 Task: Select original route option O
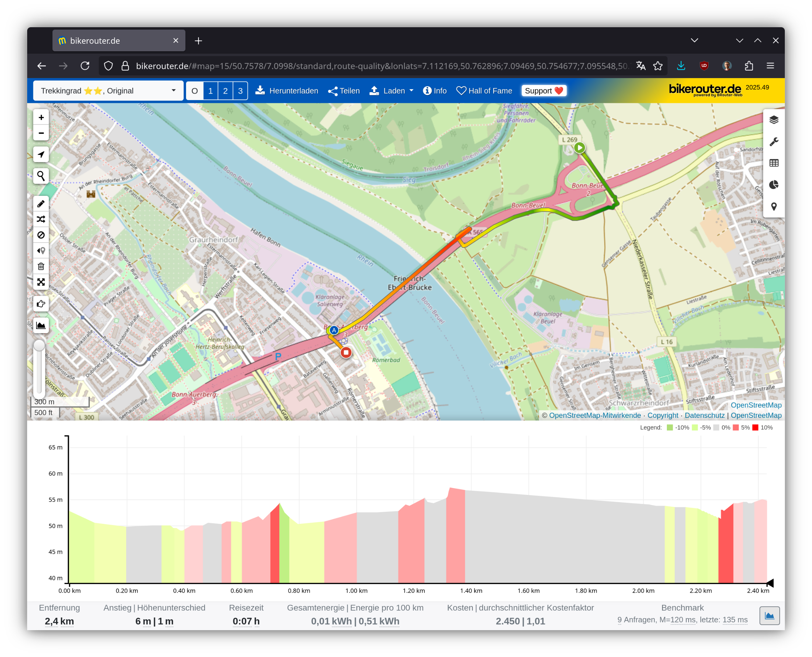pyautogui.click(x=195, y=91)
